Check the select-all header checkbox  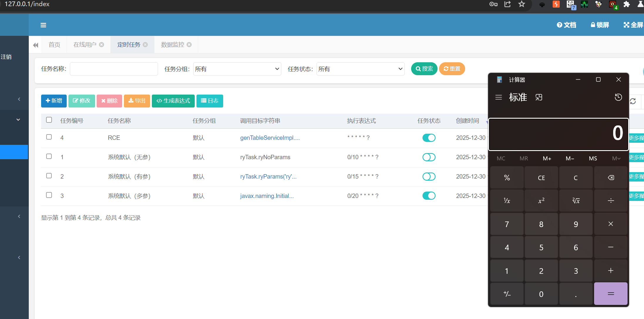pos(49,120)
